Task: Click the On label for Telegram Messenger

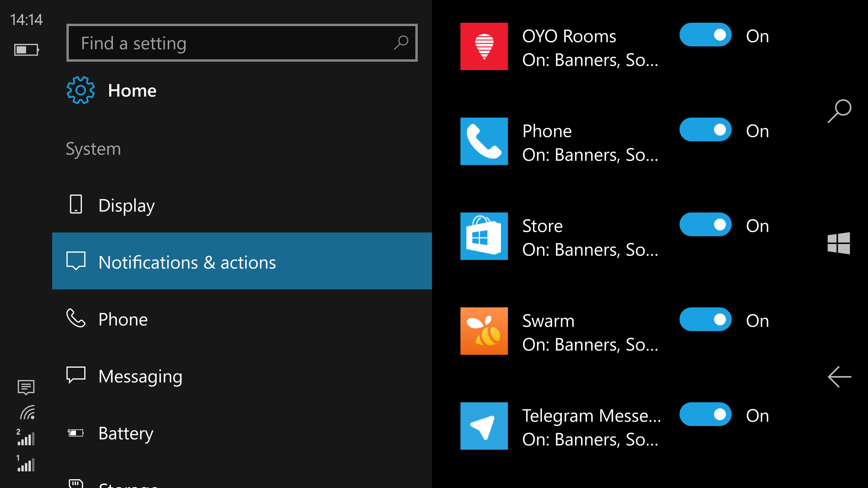Action: (x=757, y=415)
